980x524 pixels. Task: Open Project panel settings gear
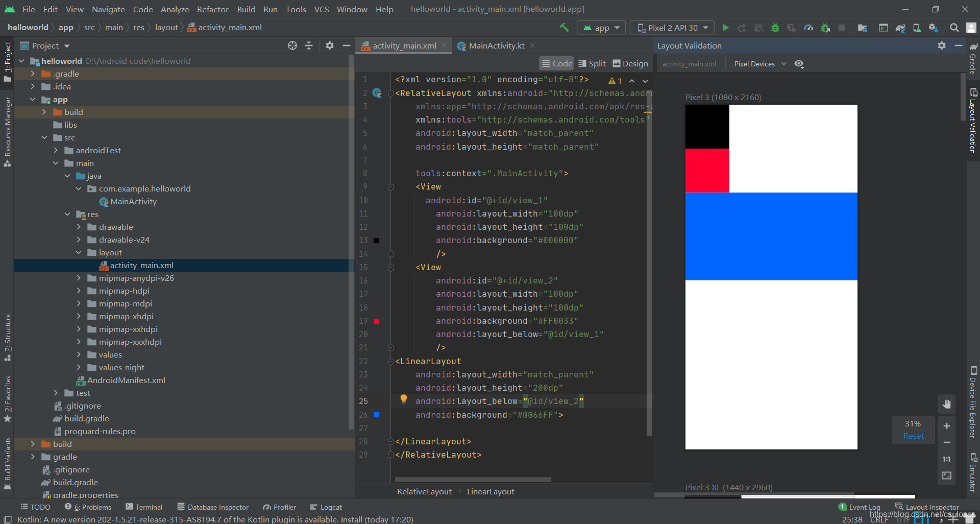330,45
